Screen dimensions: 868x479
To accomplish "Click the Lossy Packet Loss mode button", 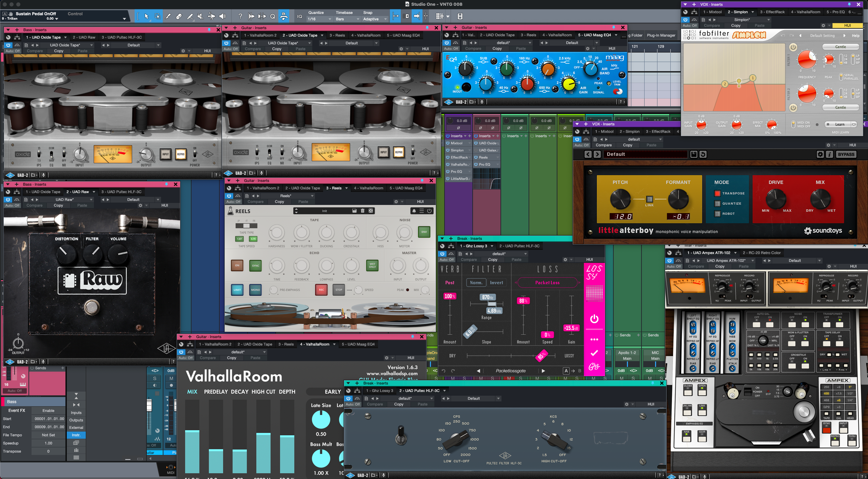I will [x=547, y=283].
